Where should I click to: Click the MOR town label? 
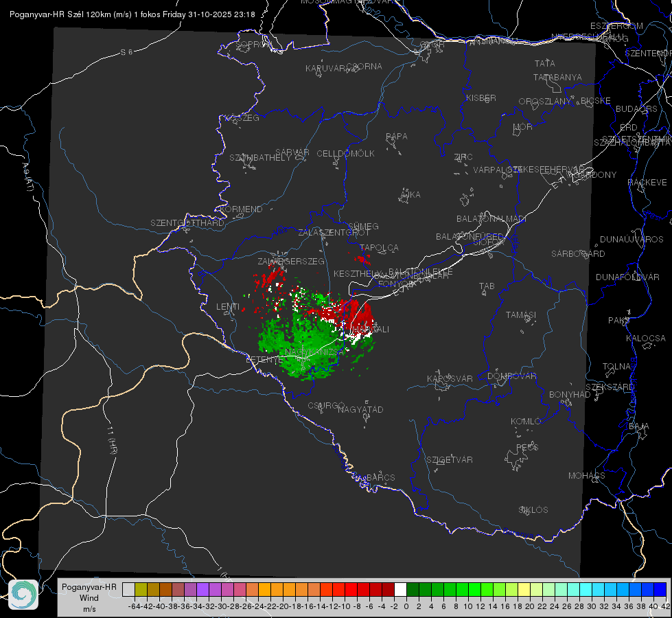click(523, 127)
